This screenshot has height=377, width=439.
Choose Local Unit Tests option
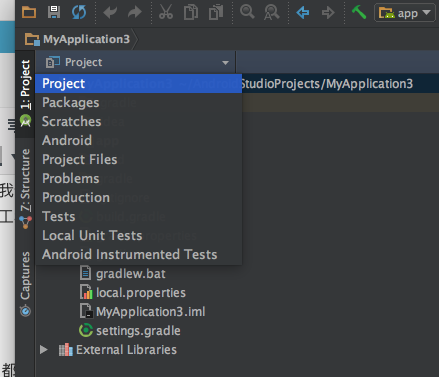click(x=138, y=235)
